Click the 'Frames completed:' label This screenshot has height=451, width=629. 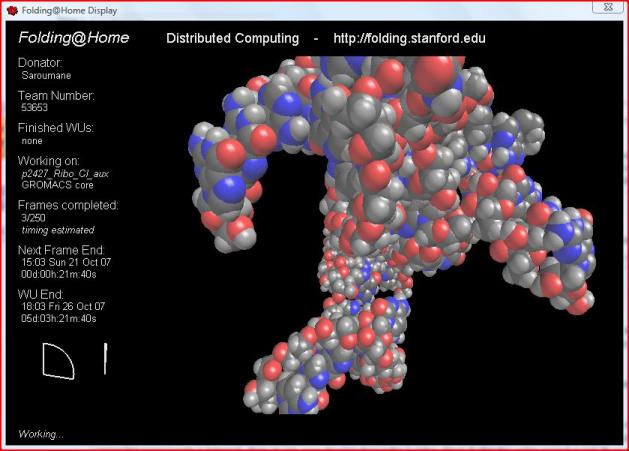click(68, 205)
